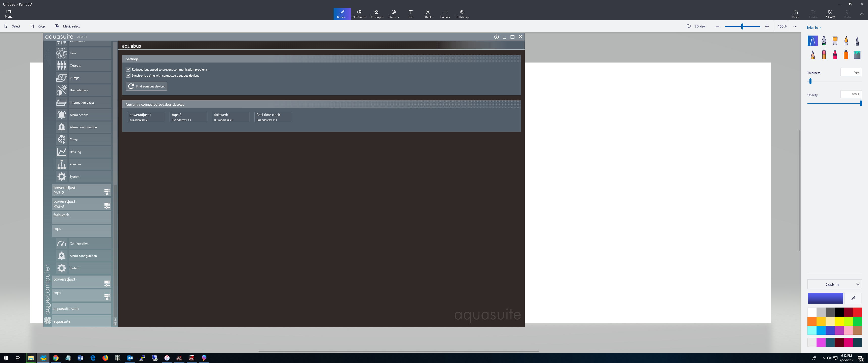Collapse the ribbon with the chevron arrow
The width and height of the screenshot is (868, 363).
click(862, 14)
